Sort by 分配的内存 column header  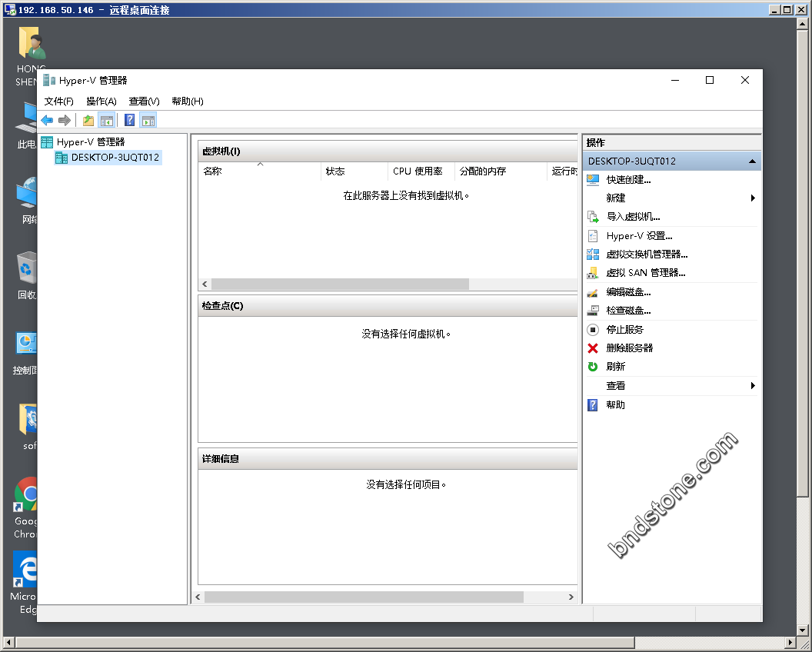(x=501, y=171)
